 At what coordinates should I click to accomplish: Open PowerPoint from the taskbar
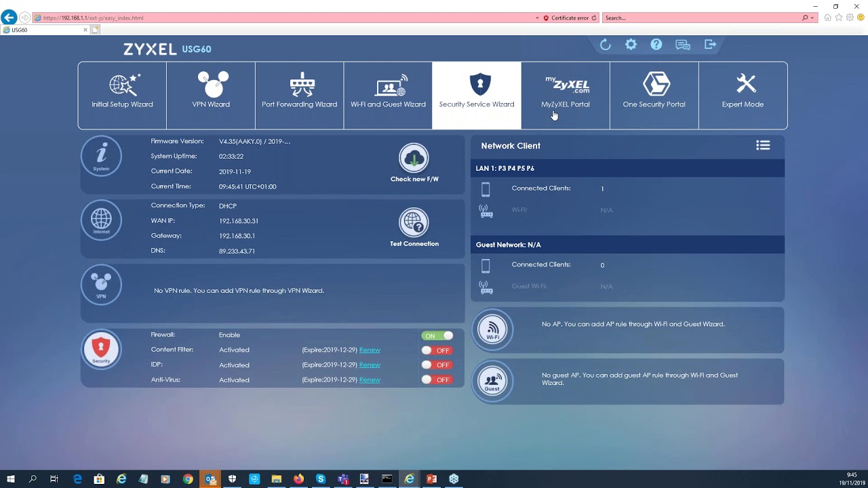tap(431, 479)
